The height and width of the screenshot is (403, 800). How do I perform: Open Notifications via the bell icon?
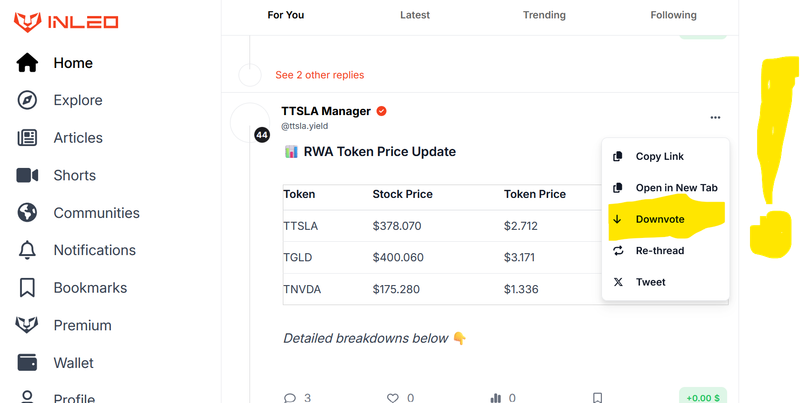(27, 250)
